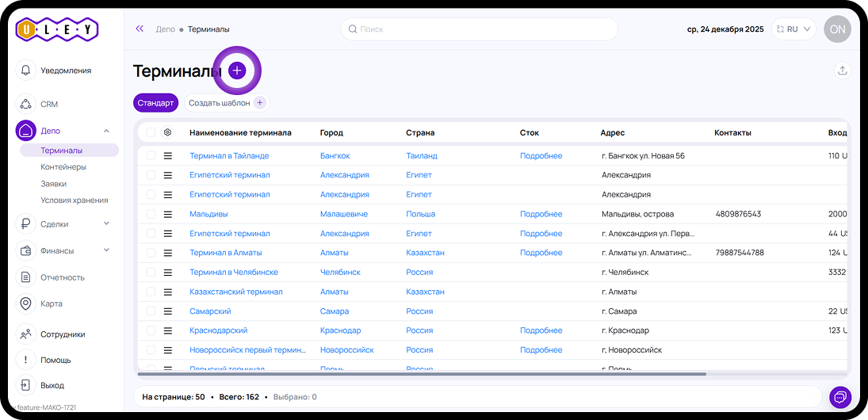
Task: Open Сотрудники people icon
Action: tap(25, 334)
